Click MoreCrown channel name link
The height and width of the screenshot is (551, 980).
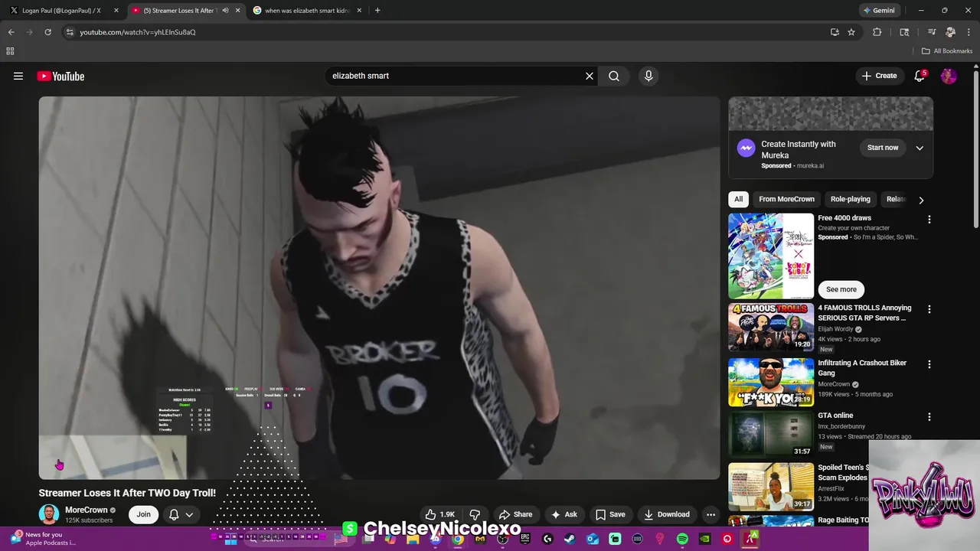tap(87, 510)
